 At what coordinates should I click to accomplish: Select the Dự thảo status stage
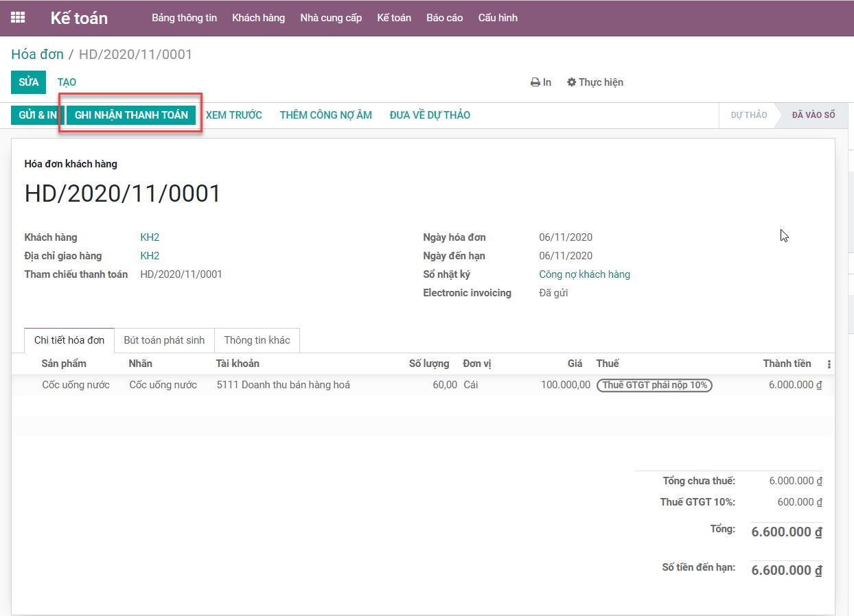point(748,115)
